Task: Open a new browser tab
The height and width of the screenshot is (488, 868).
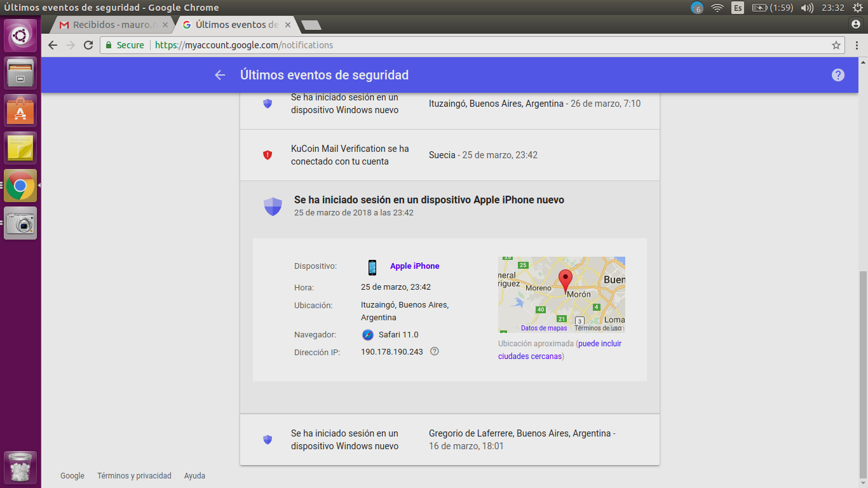Action: tap(311, 25)
